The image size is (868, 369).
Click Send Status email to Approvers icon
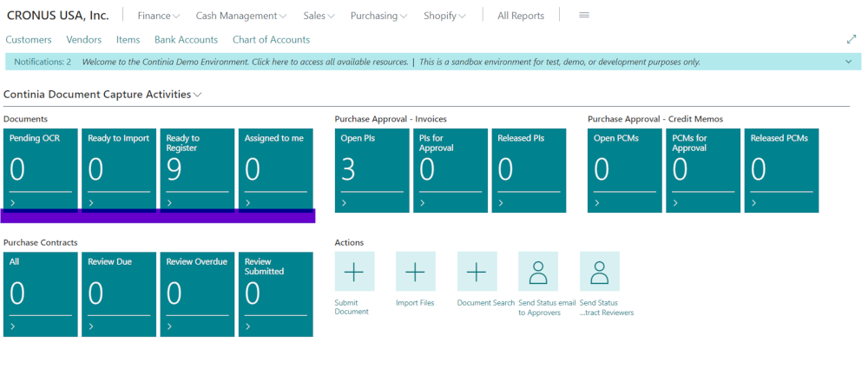pos(538,272)
